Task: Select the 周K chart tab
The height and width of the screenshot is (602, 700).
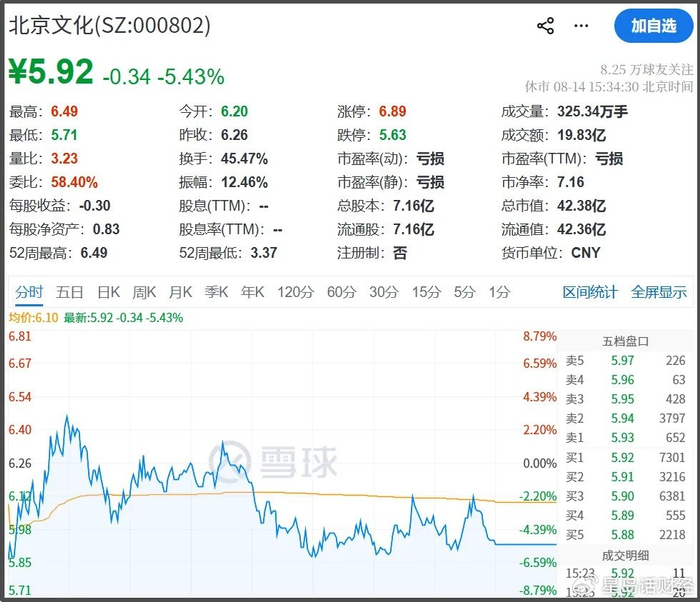Action: (x=144, y=292)
